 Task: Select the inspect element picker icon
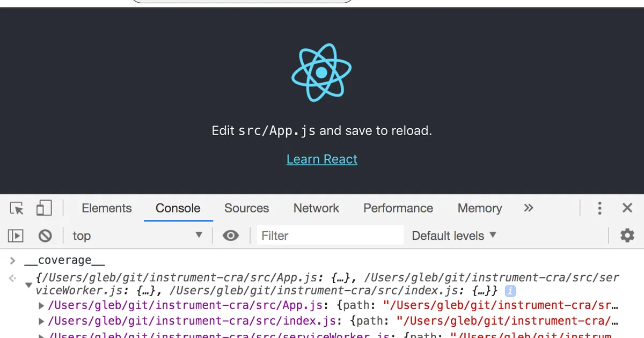point(17,208)
